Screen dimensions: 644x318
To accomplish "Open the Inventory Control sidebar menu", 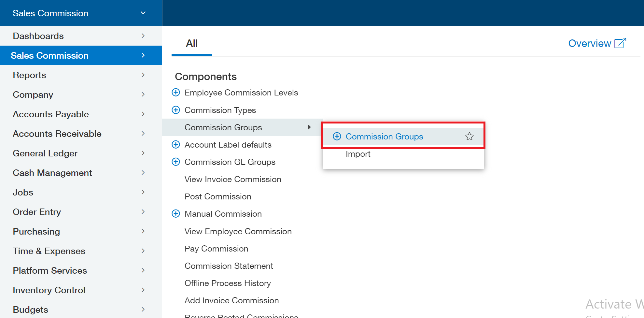I will 81,290.
